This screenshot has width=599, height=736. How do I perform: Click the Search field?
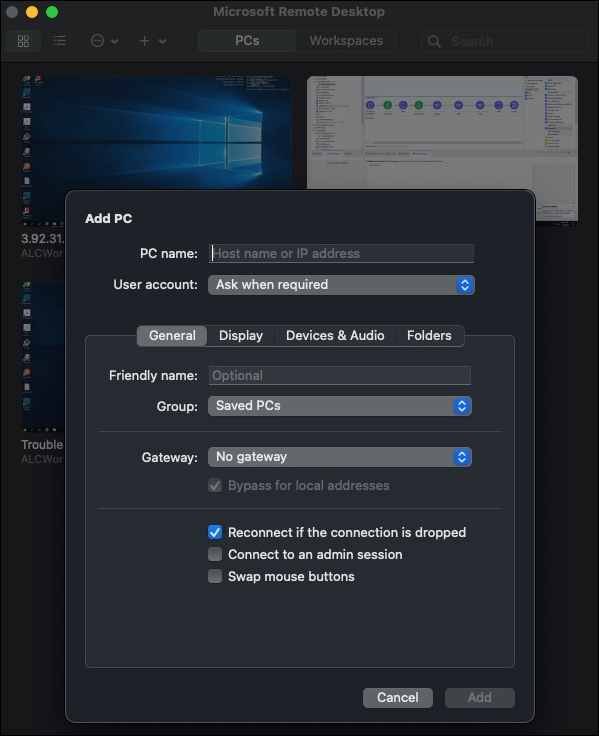504,41
